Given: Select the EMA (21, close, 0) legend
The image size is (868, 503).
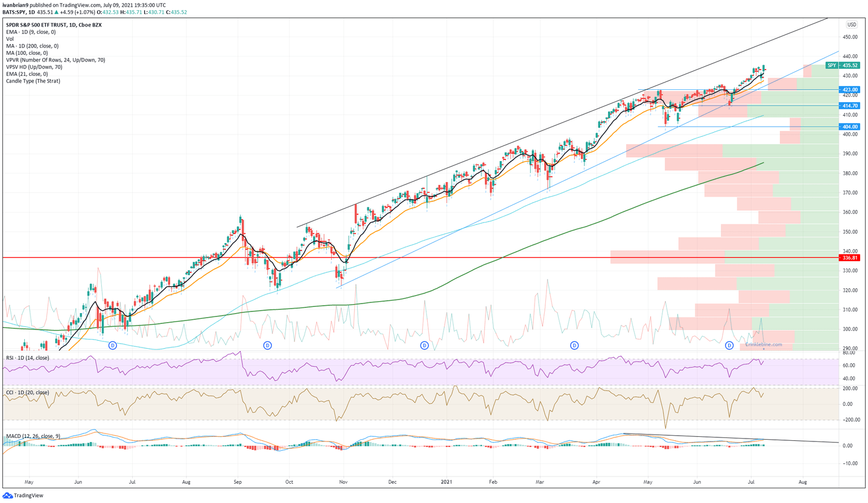Looking at the screenshot, I should [27, 74].
